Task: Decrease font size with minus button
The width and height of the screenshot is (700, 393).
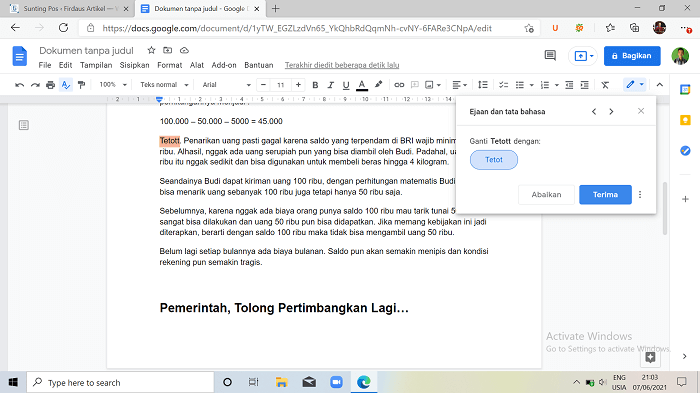Action: (x=263, y=84)
